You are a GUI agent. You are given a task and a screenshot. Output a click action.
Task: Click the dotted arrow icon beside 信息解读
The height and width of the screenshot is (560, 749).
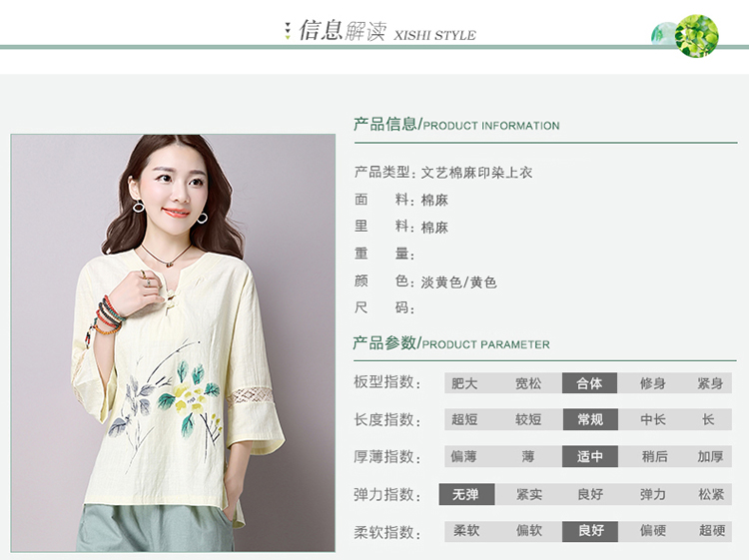tap(287, 31)
